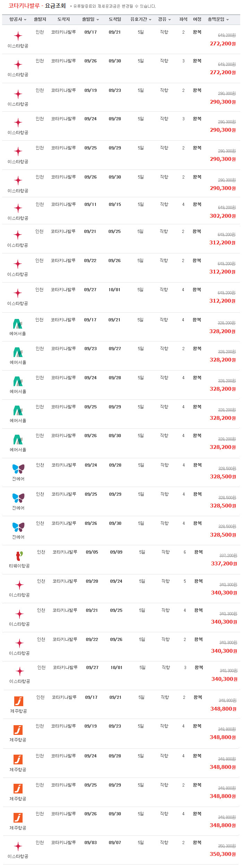Viewport: 243px width, 868px height.
Task: Click the Eastar Jet logo on the 09/20 flight
Action: coord(19,585)
